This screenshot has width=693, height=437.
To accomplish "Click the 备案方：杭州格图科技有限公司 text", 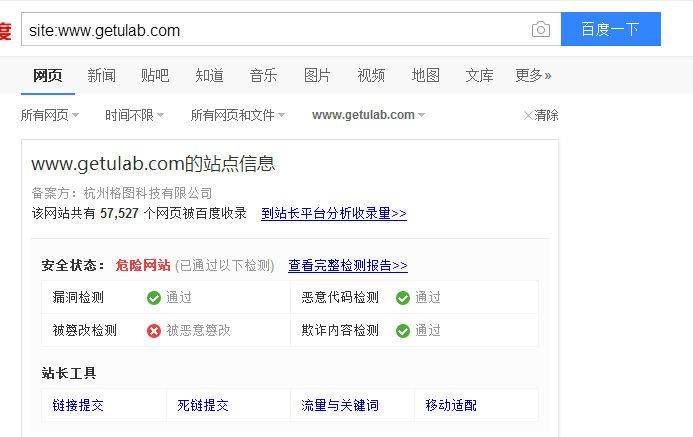I will pos(122,193).
